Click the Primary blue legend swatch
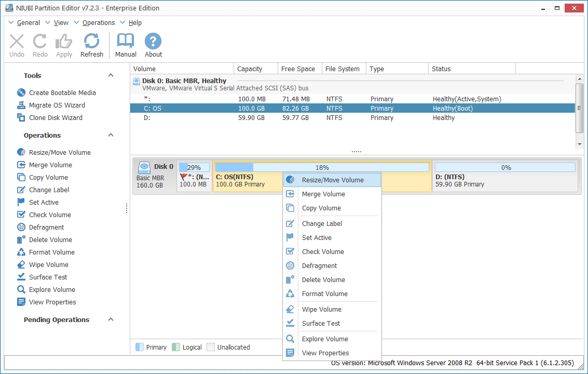 (140, 347)
